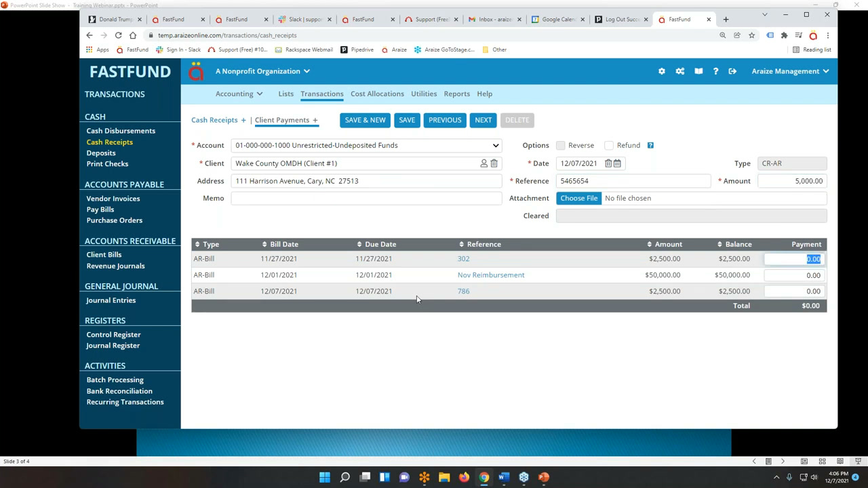Expand Araize Management user menu
868x488 pixels.
pos(790,71)
